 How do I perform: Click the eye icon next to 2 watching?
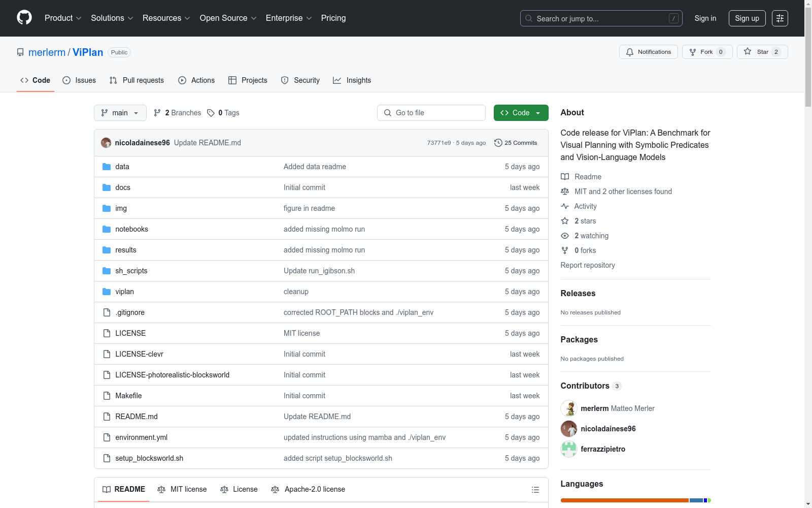click(x=565, y=236)
